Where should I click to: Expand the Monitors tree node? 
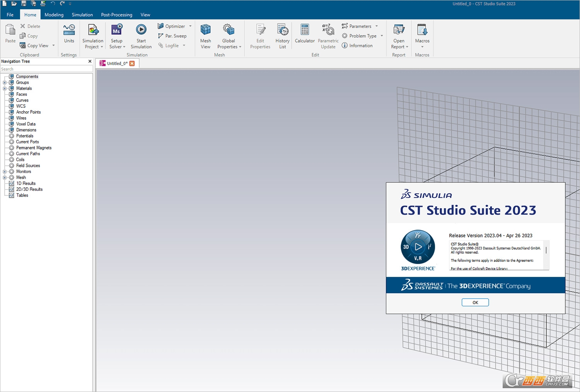pos(5,172)
